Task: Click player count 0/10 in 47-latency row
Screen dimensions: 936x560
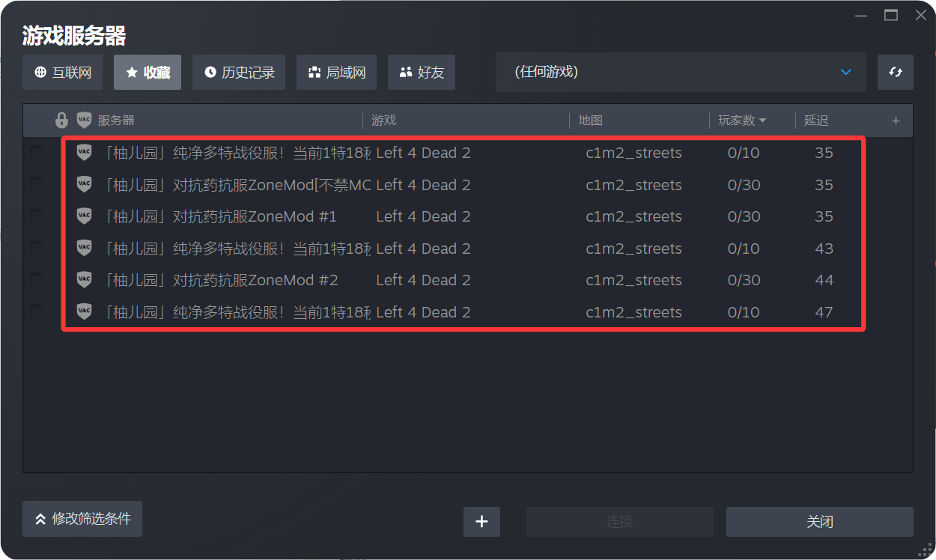Action: click(x=744, y=312)
